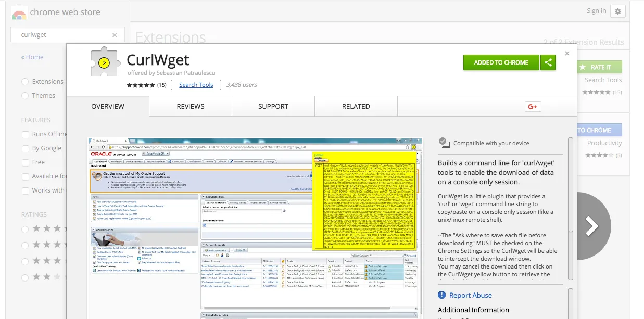Click the Chrome Web Store logo icon
The width and height of the screenshot is (644, 319).
(19, 13)
